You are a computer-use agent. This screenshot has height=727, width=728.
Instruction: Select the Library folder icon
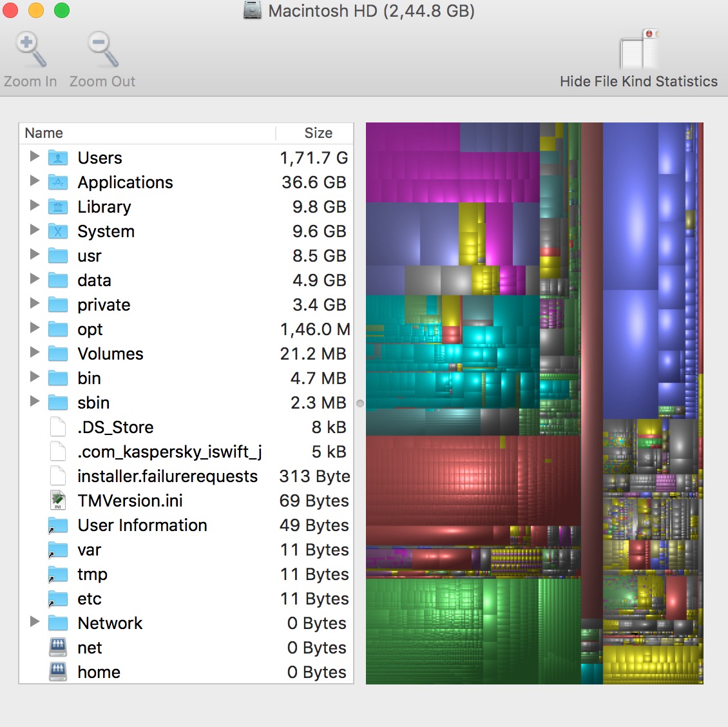pyautogui.click(x=58, y=207)
